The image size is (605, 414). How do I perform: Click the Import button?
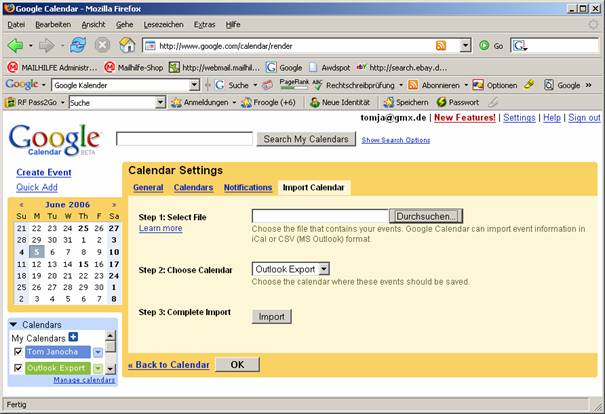(x=272, y=316)
